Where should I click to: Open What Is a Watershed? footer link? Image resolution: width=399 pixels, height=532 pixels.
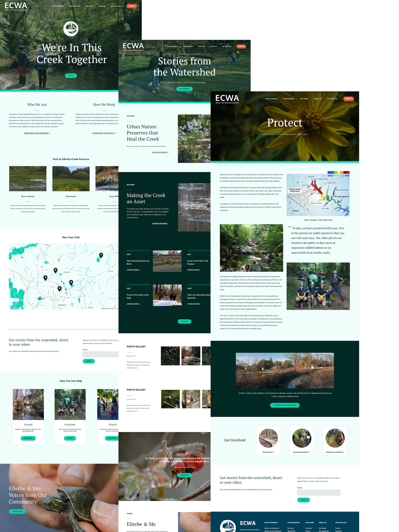[272, 528]
